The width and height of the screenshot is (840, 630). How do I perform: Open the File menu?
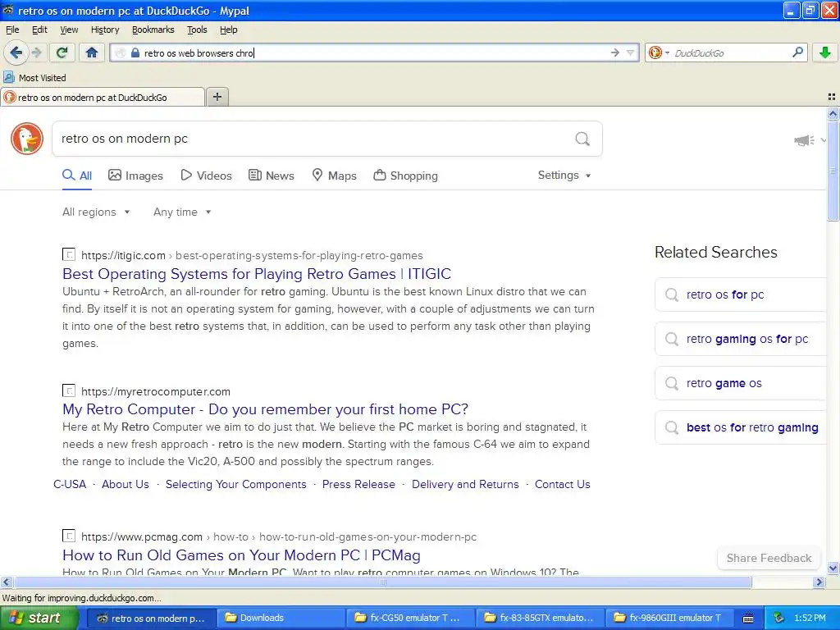12,30
